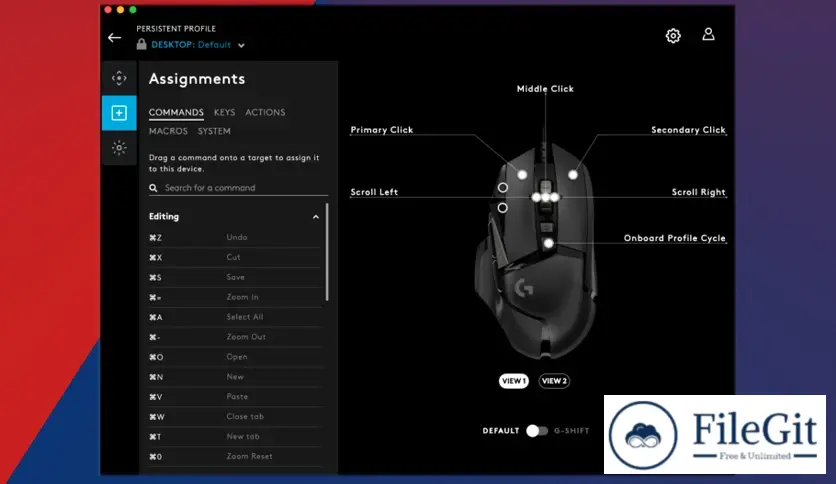This screenshot has height=484, width=836.
Task: Select the Secondary Click button marker on mouse
Action: tap(573, 175)
